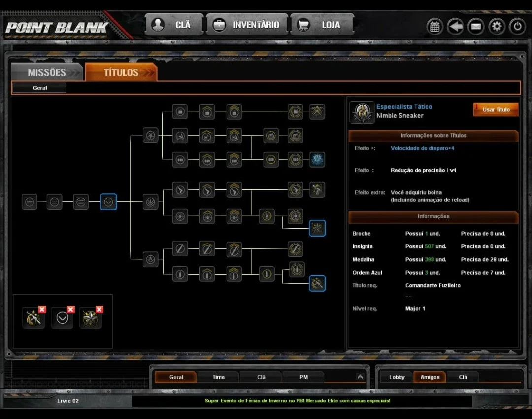Select the plain pistol title node
Screen dimensions: 532x419
click(x=180, y=190)
